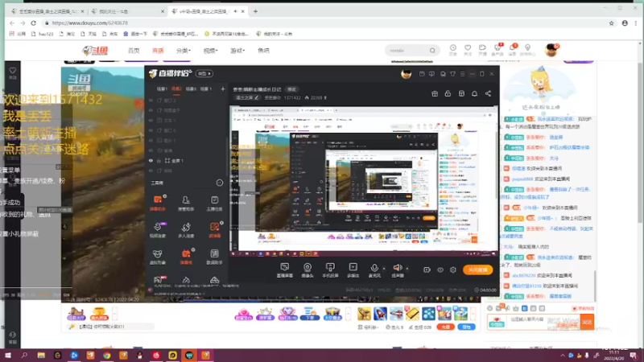The height and width of the screenshot is (362, 644).
Task: Click the bell notification icon in stream companion
Action: coord(474,93)
